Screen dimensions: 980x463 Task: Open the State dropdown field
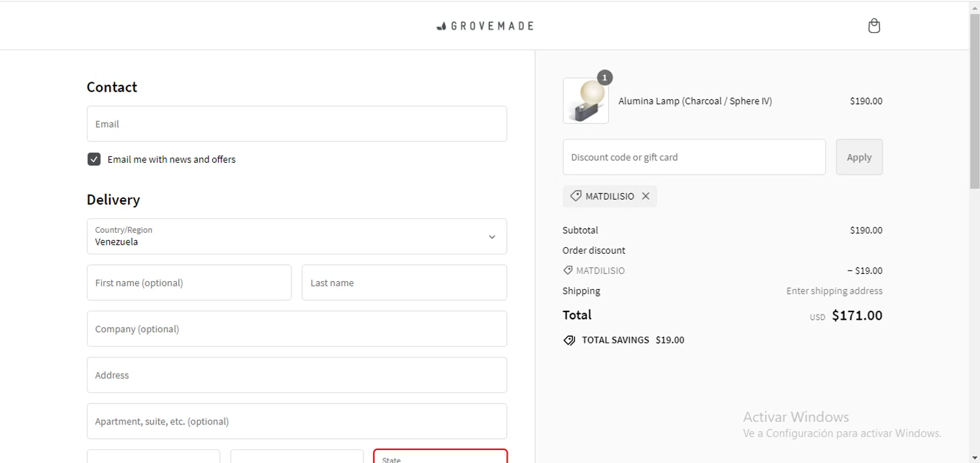pos(440,456)
